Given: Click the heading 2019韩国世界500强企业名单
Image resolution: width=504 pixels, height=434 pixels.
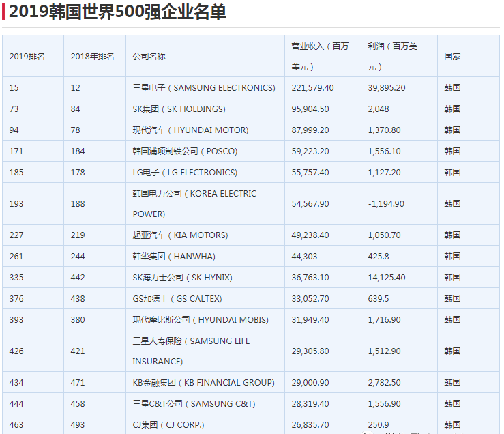Looking at the screenshot, I should pyautogui.click(x=117, y=12).
